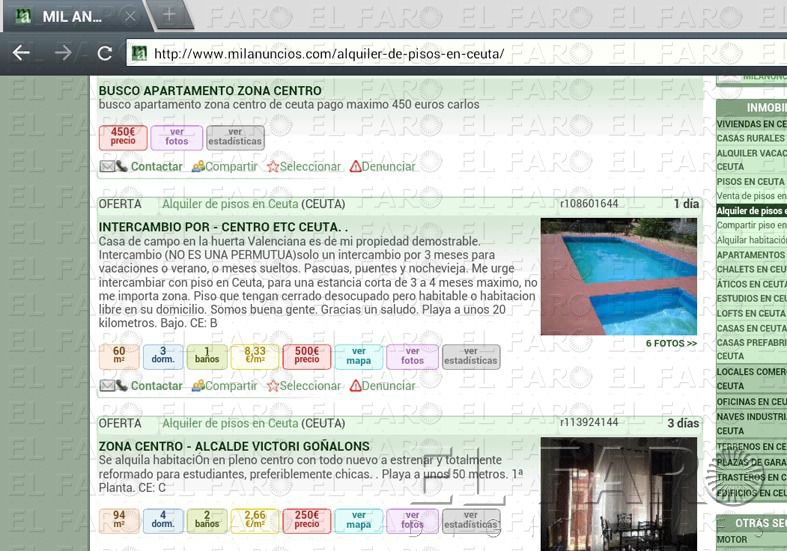
Task: Report the Intercambio listing
Action: 382,386
